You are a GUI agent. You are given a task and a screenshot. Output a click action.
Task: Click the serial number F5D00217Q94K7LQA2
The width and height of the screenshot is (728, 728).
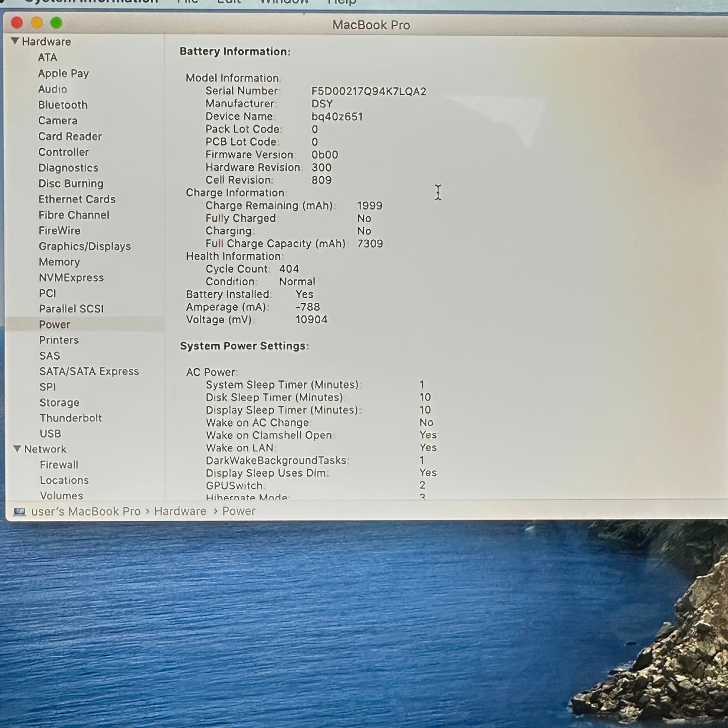[x=369, y=91]
